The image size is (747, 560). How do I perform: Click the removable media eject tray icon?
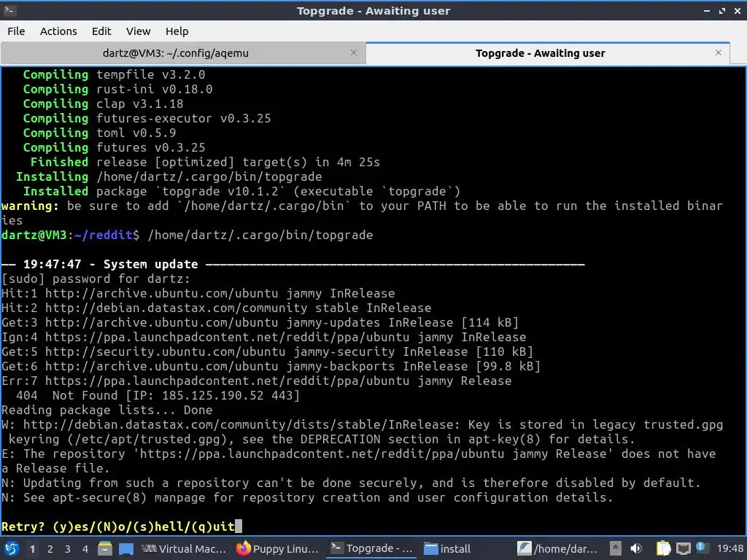click(616, 549)
